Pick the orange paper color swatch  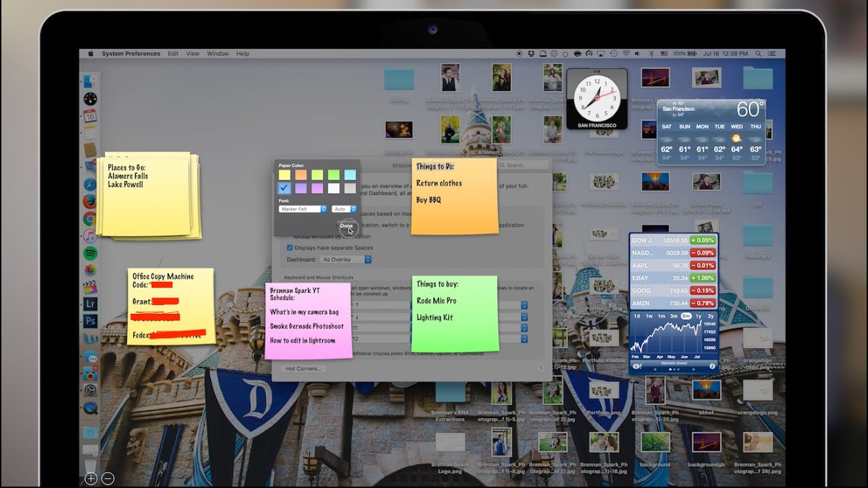pos(301,175)
